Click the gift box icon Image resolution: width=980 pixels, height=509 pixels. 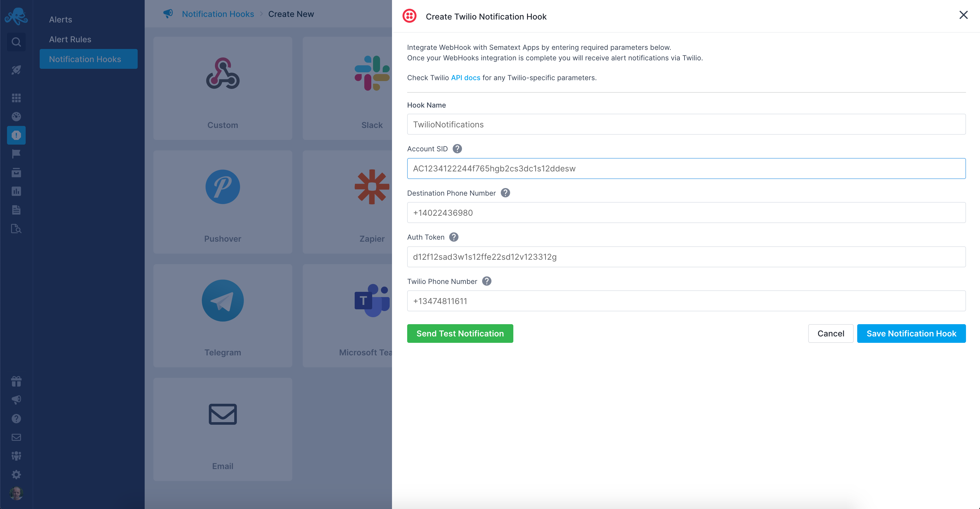pos(16,381)
